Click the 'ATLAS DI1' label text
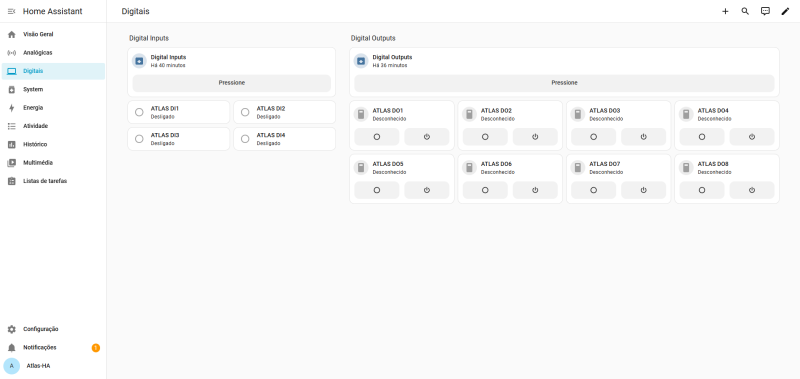Image resolution: width=800 pixels, height=379 pixels. [165, 109]
